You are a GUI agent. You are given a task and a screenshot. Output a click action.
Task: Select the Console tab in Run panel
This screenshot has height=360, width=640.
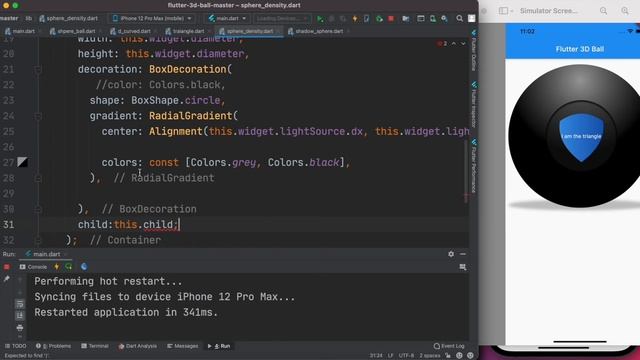(33, 267)
